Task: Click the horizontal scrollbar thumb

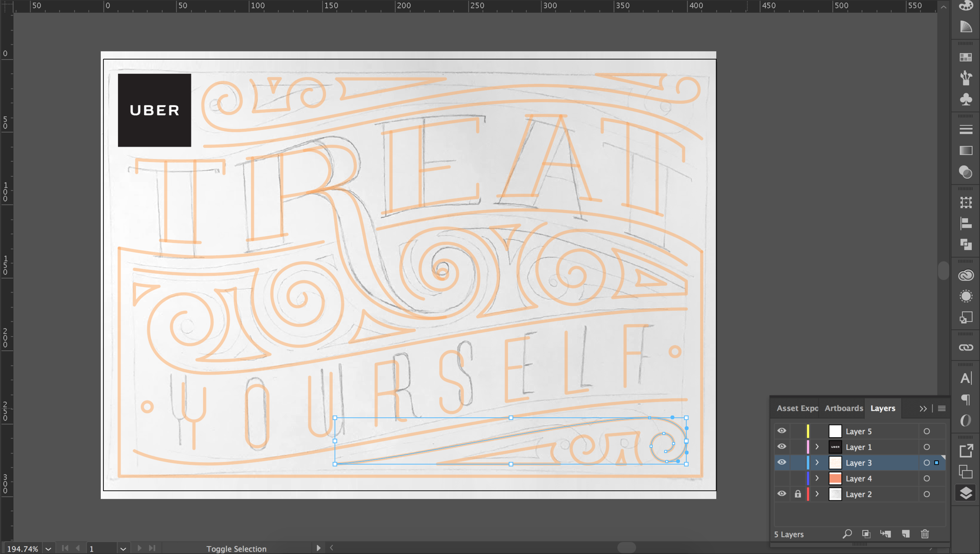Action: (626, 547)
